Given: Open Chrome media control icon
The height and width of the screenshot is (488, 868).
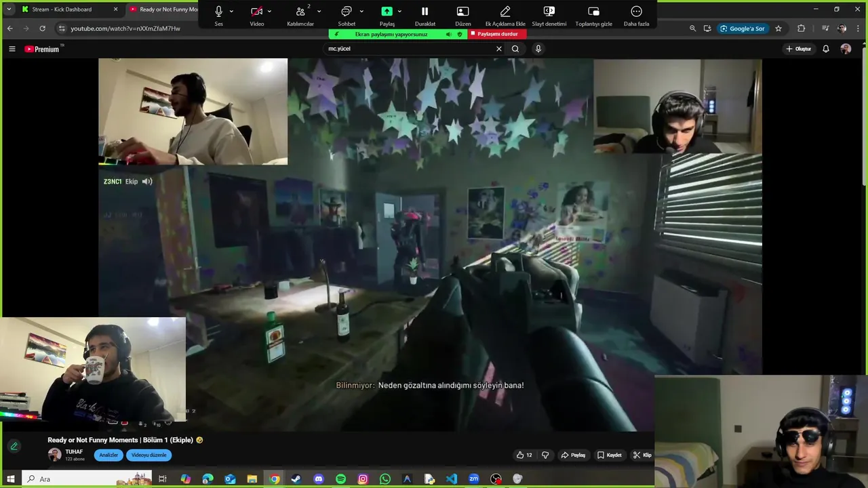Looking at the screenshot, I should coord(825,28).
